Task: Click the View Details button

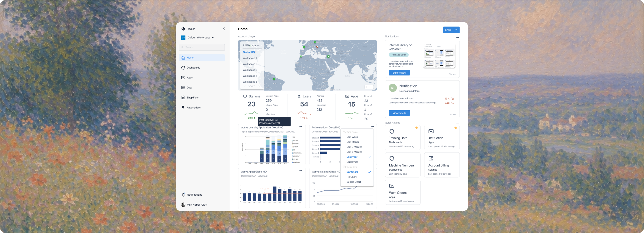Action: click(x=399, y=113)
